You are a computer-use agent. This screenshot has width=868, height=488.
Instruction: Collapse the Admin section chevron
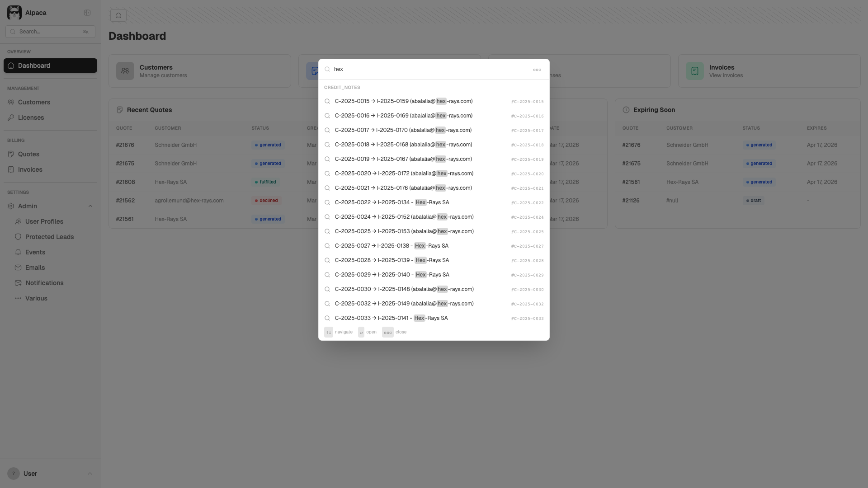(90, 206)
